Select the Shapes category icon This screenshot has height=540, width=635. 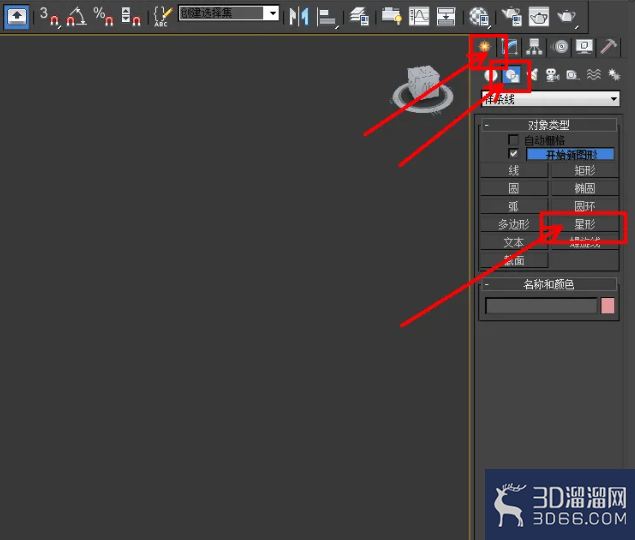coord(511,75)
